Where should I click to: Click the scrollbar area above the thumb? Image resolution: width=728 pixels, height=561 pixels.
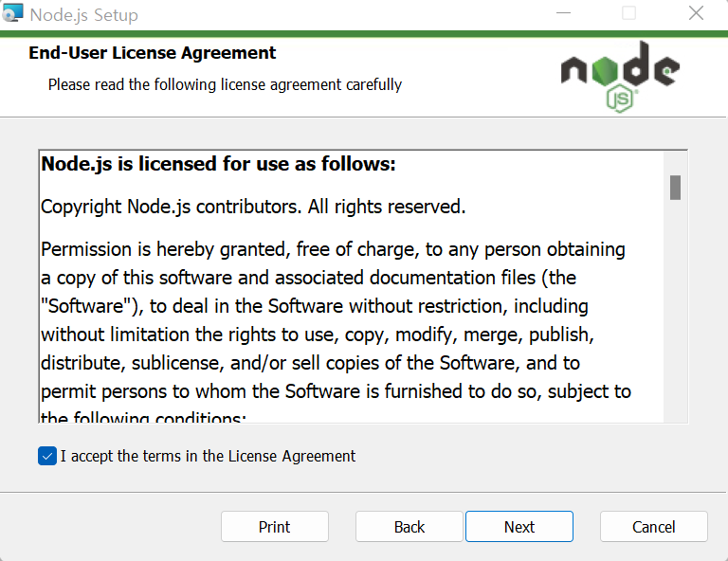(x=675, y=163)
